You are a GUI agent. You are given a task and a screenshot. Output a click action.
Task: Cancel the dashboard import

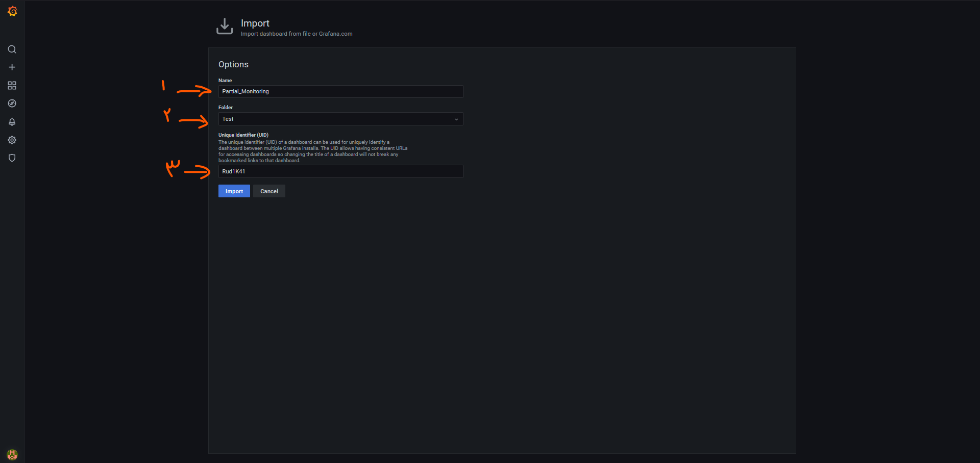tap(269, 191)
